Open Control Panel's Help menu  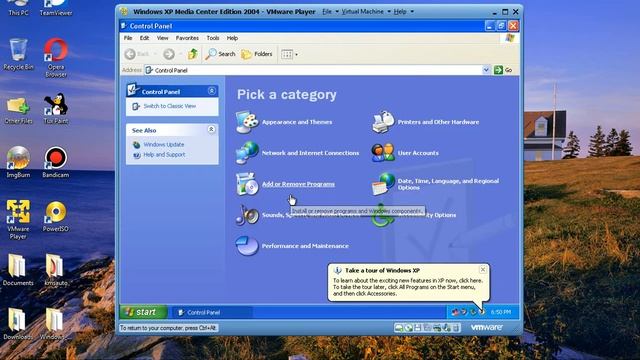pyautogui.click(x=232, y=38)
